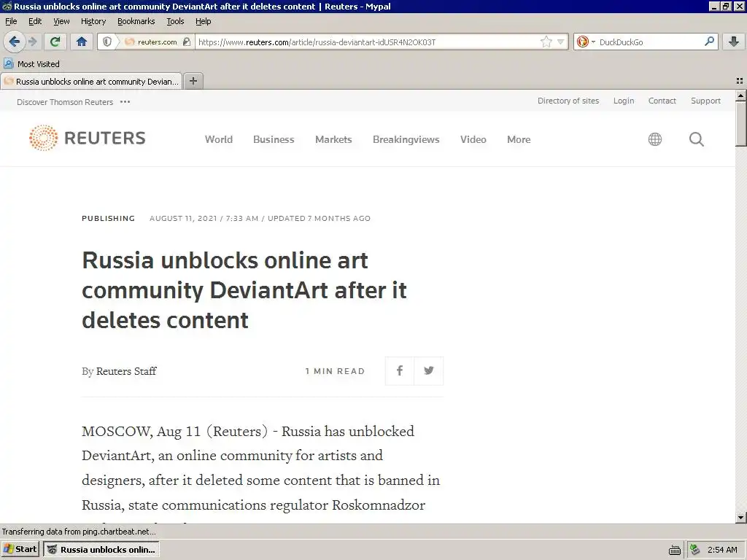Open the Reuters site search magnifier
The image size is (747, 560).
click(697, 139)
